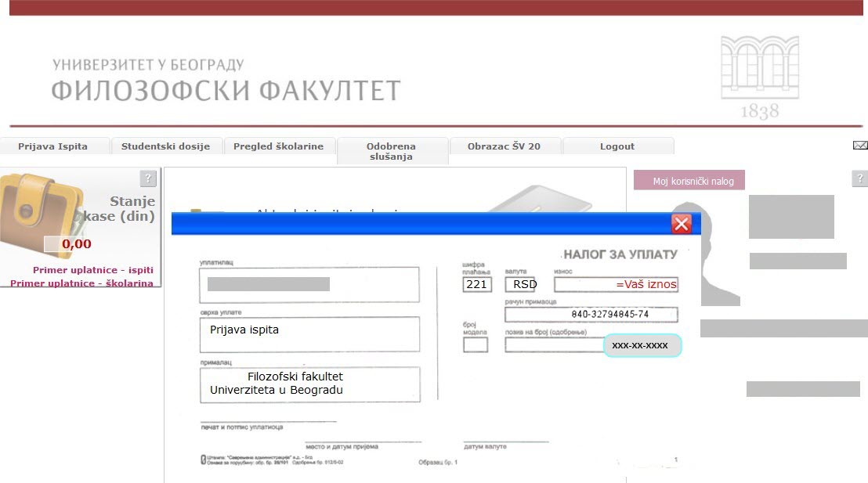Open the Obrazac ŠV 20 tab
The image size is (868, 483).
click(504, 146)
